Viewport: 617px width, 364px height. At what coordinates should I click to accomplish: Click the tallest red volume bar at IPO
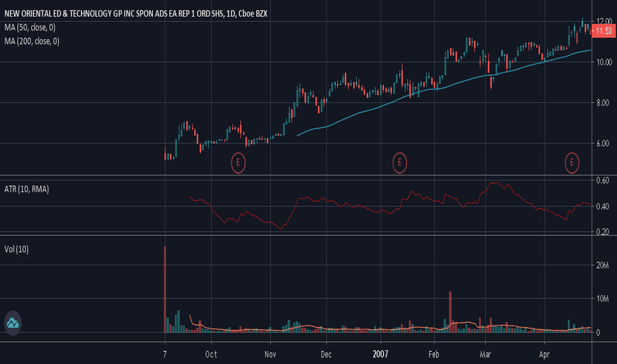click(165, 290)
